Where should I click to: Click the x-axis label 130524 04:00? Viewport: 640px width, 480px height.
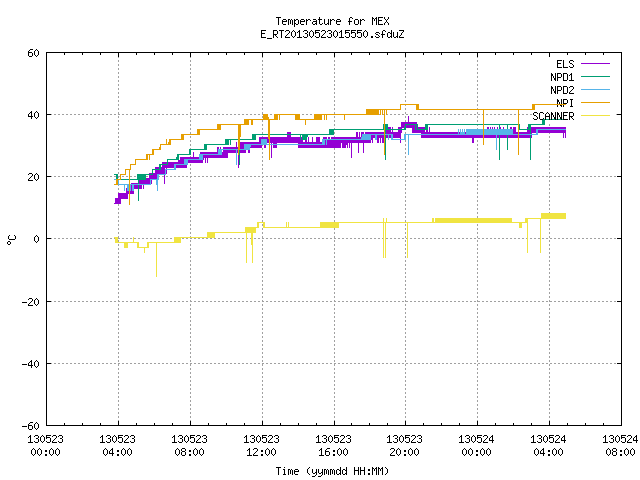coord(548,446)
